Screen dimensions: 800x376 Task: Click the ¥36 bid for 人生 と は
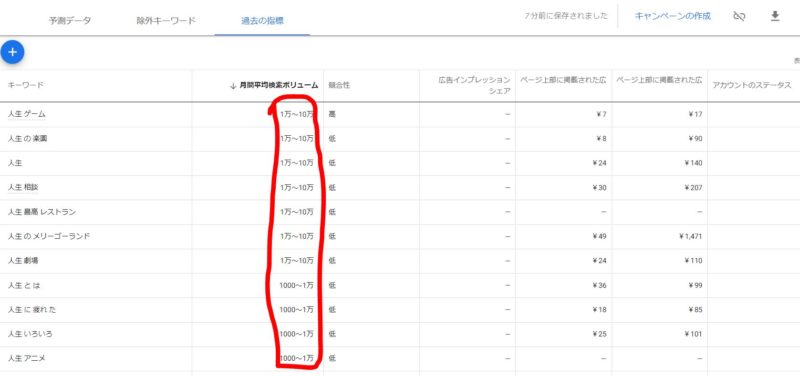599,285
